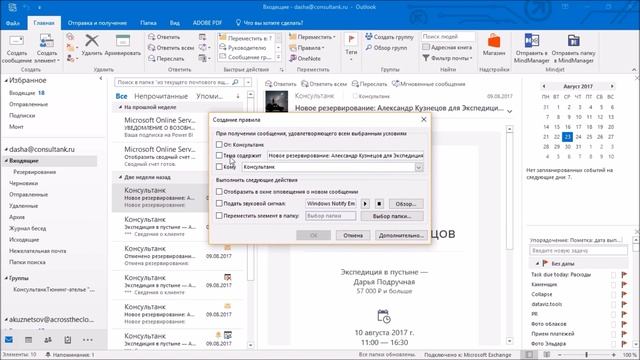This screenshot has height=360, width=640.
Task: Collapse the Группы section
Action: pyautogui.click(x=6, y=278)
